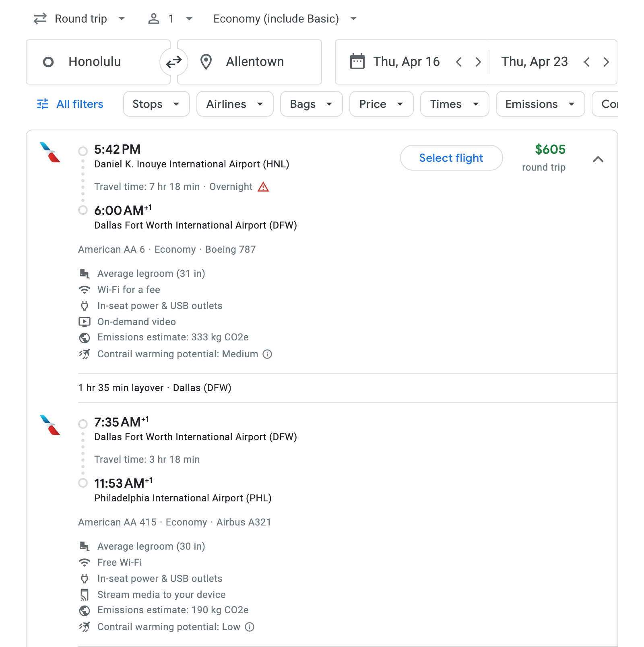Open the Economy (include Basic) class dropdown
644x647 pixels.
pos(285,19)
